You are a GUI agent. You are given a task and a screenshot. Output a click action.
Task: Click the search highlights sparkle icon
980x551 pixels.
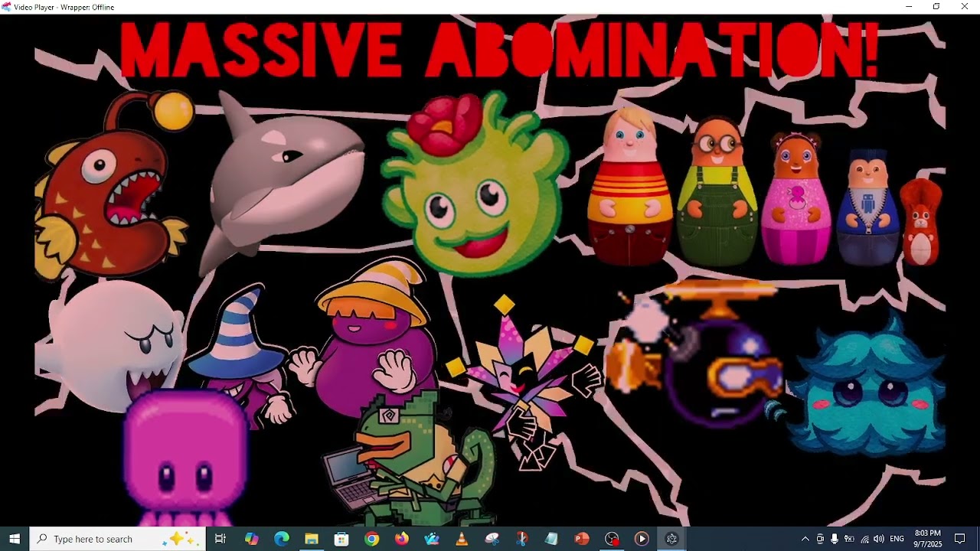pyautogui.click(x=181, y=539)
